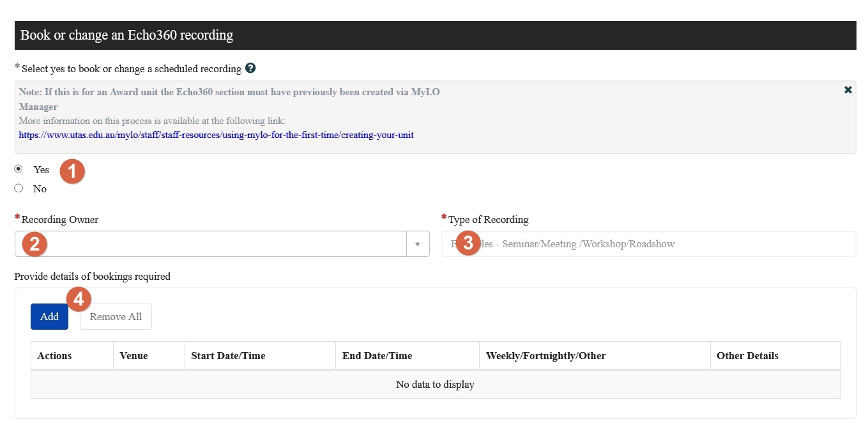Click the Other Details column header

(x=775, y=356)
